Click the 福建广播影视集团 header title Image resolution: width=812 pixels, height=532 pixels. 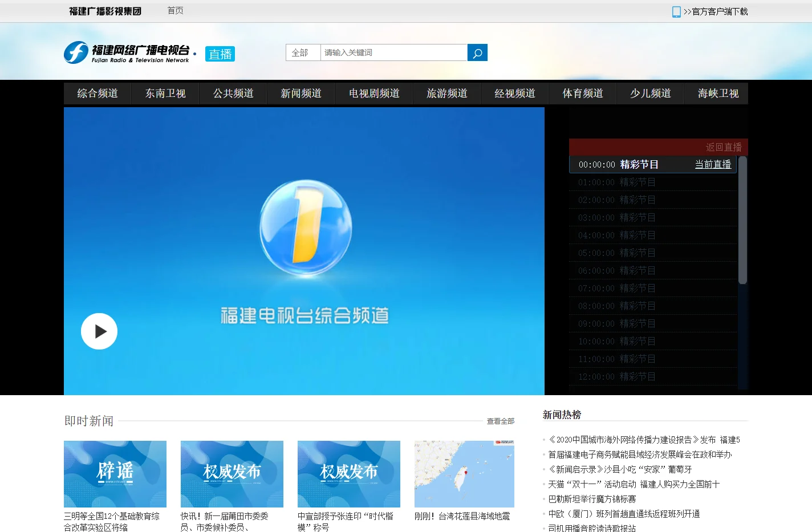point(105,11)
